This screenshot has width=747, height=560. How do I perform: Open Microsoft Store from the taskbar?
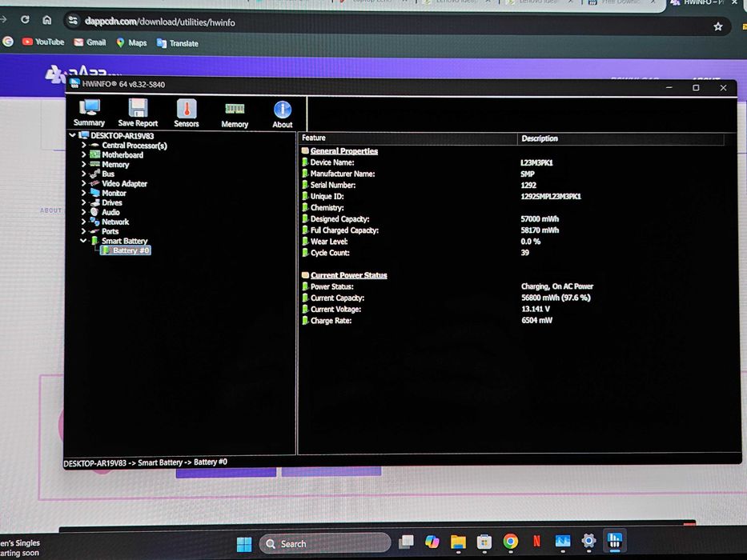(484, 542)
